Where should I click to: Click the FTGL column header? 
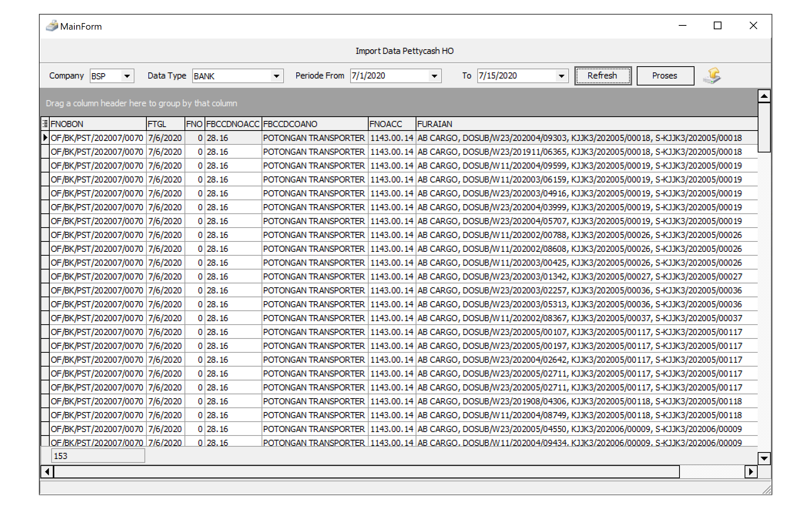click(165, 124)
